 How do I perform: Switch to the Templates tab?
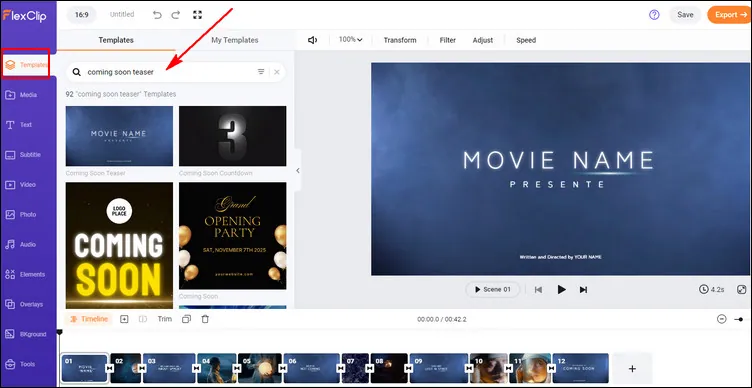[116, 40]
